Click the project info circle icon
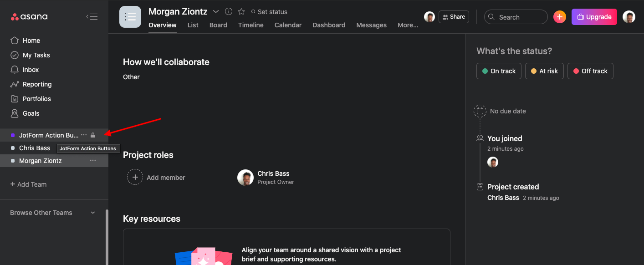The image size is (644, 265). (x=229, y=12)
